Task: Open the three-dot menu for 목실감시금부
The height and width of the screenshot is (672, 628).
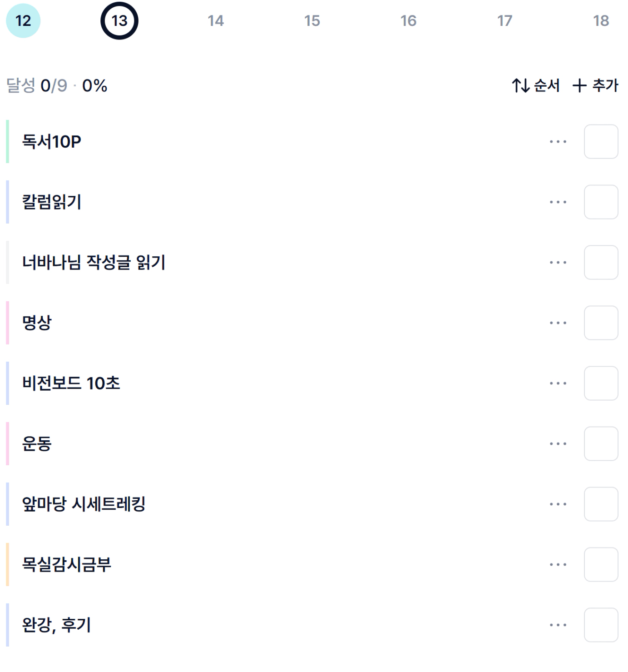Action: click(x=558, y=565)
